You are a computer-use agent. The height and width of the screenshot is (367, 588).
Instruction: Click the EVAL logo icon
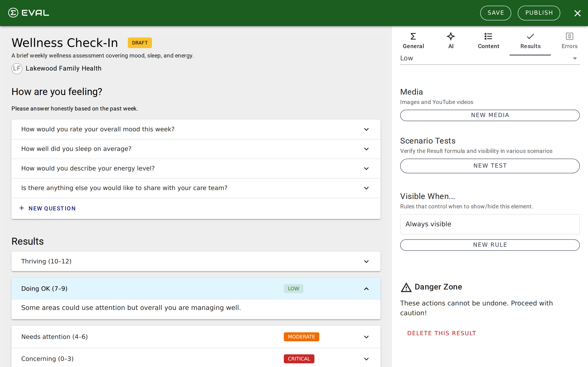click(x=13, y=13)
